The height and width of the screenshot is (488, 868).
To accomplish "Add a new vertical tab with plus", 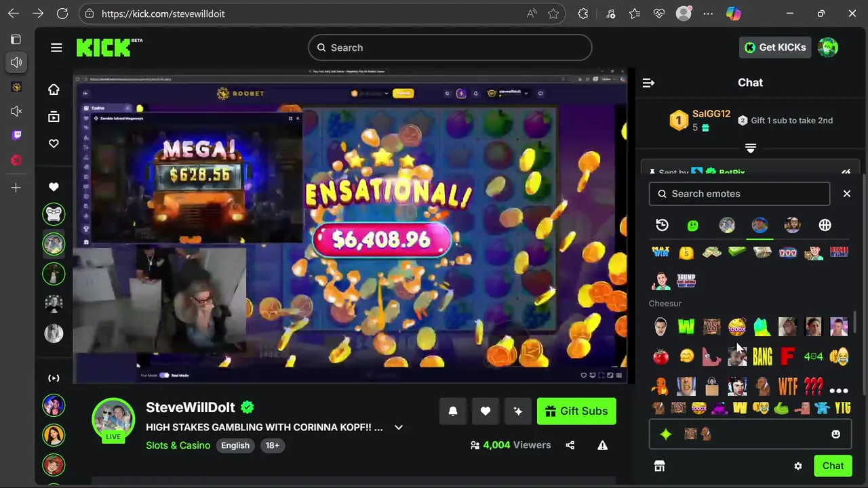I will 16,188.
